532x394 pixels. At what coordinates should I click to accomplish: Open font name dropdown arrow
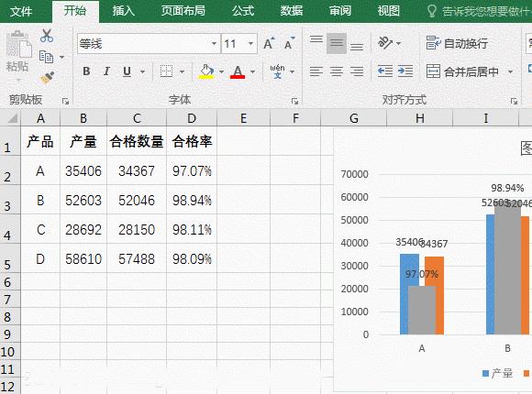point(214,43)
